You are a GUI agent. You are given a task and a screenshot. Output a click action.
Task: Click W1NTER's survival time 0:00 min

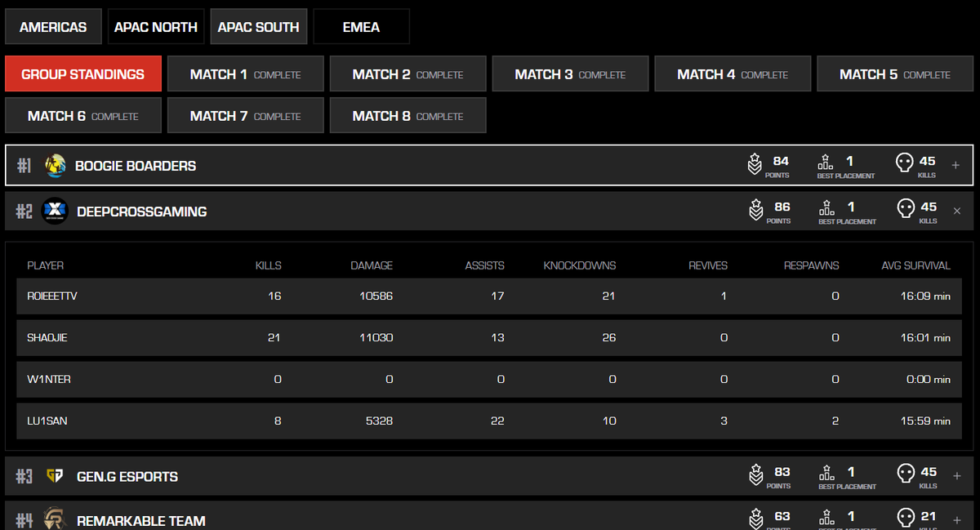(x=929, y=380)
